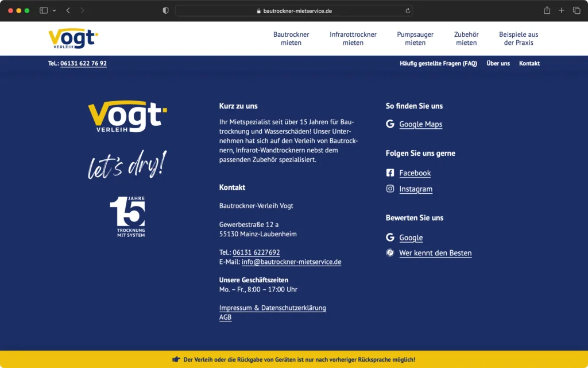Open the Wer kennt den Besten link

coord(435,253)
